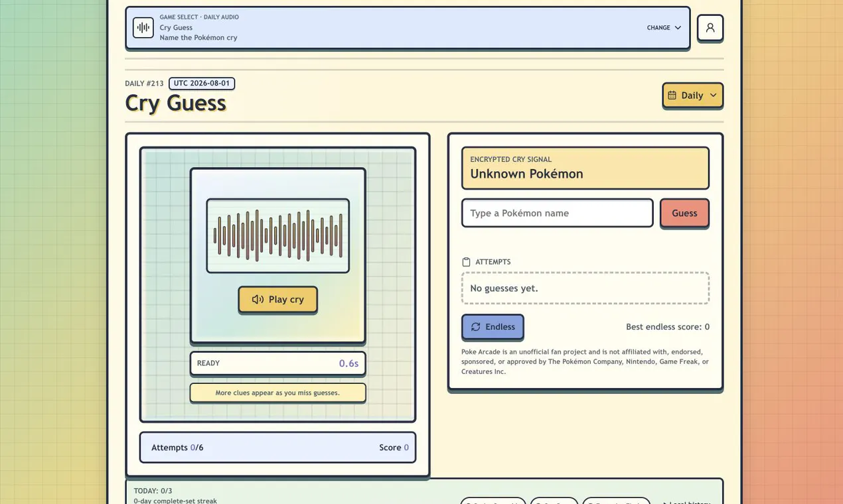The width and height of the screenshot is (843, 504).
Task: Click 'Name the Pokémon cry' subtitle
Action: click(x=198, y=38)
